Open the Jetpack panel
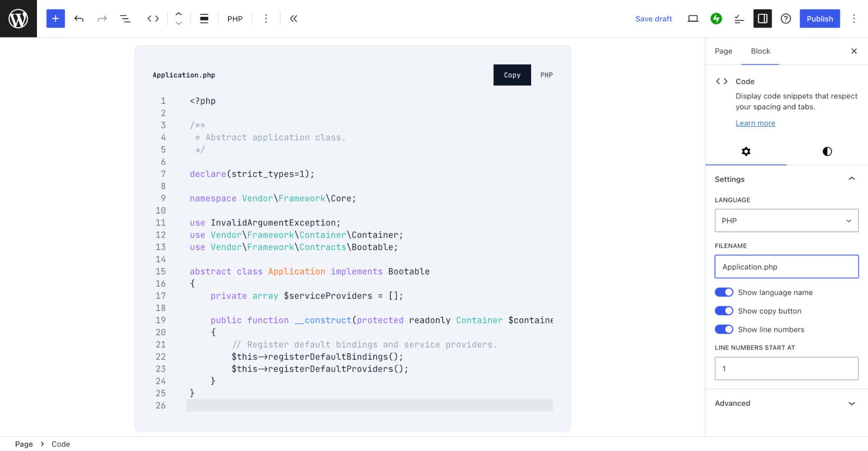868x451 pixels. (x=716, y=19)
